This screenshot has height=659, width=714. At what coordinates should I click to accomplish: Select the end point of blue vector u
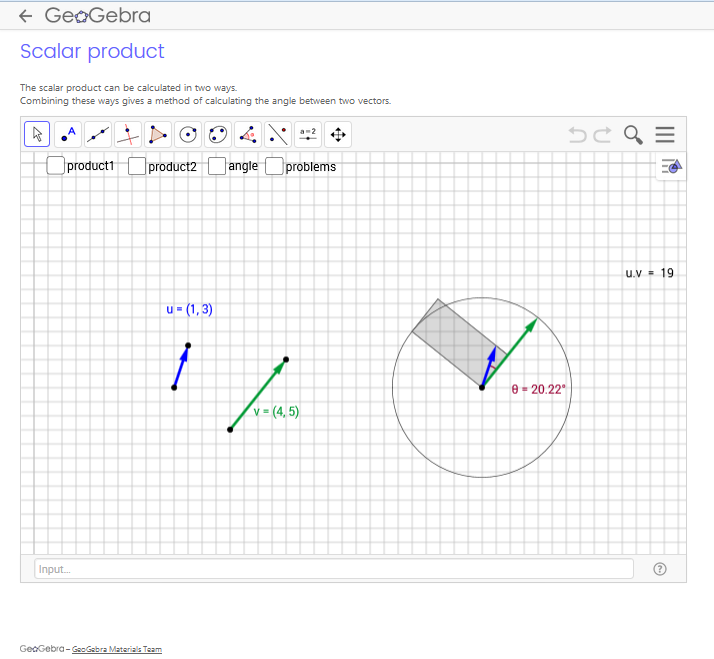(188, 346)
